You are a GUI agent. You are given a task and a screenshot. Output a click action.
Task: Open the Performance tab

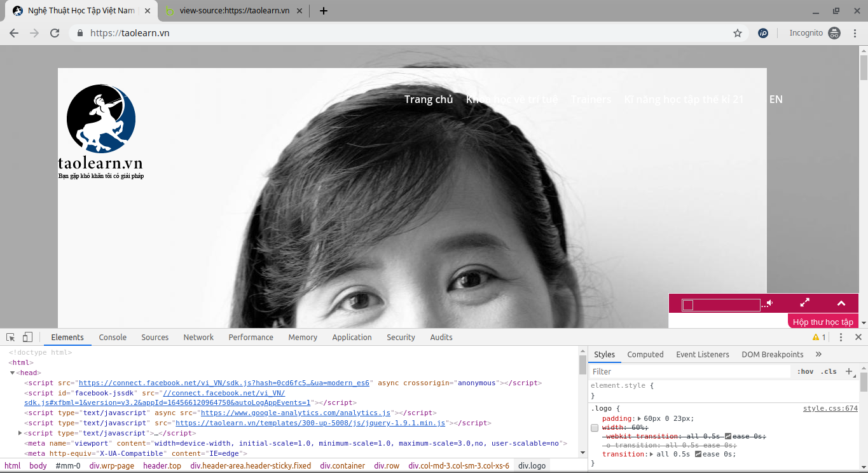(x=251, y=337)
